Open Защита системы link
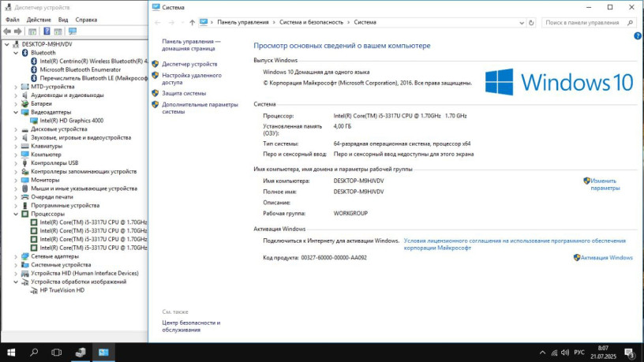Viewport: 644px width, 362px height. pyautogui.click(x=184, y=93)
